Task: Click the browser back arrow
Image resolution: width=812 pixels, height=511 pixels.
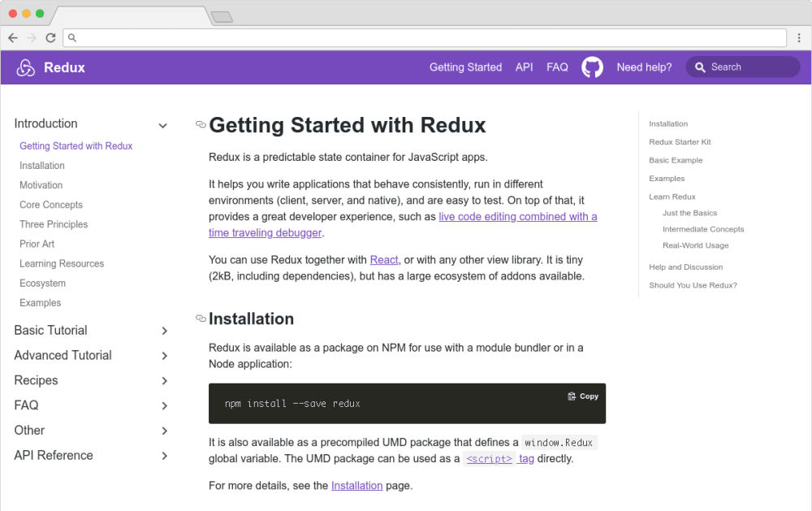Action: pos(13,38)
